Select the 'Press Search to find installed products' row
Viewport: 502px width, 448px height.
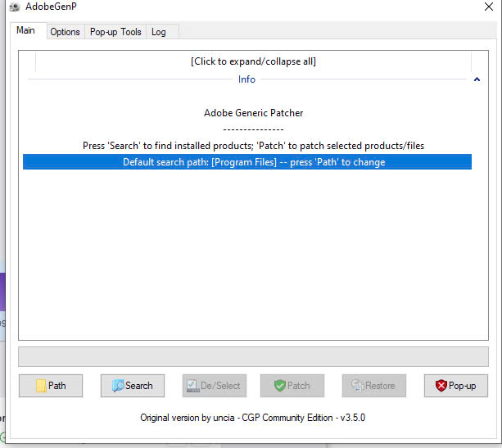tap(247, 146)
